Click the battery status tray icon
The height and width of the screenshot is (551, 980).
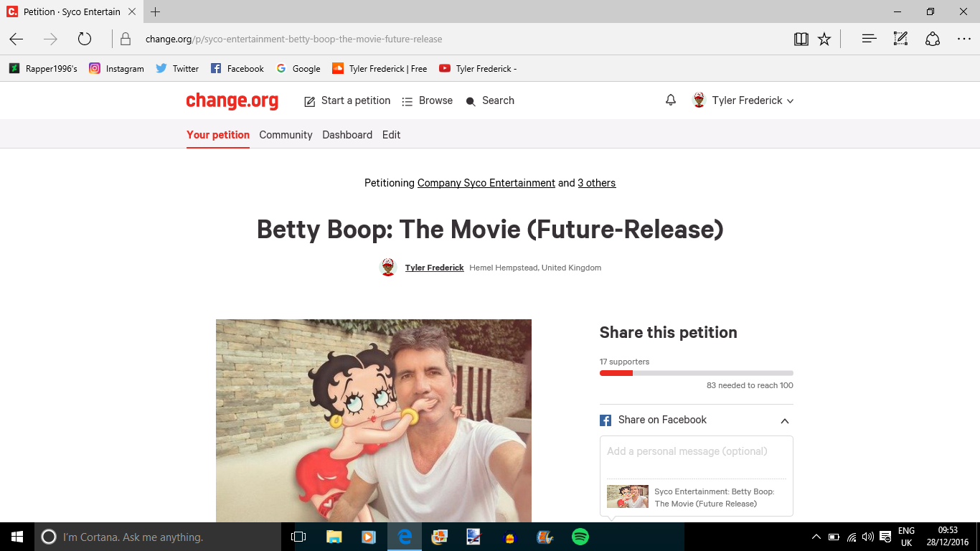point(834,537)
